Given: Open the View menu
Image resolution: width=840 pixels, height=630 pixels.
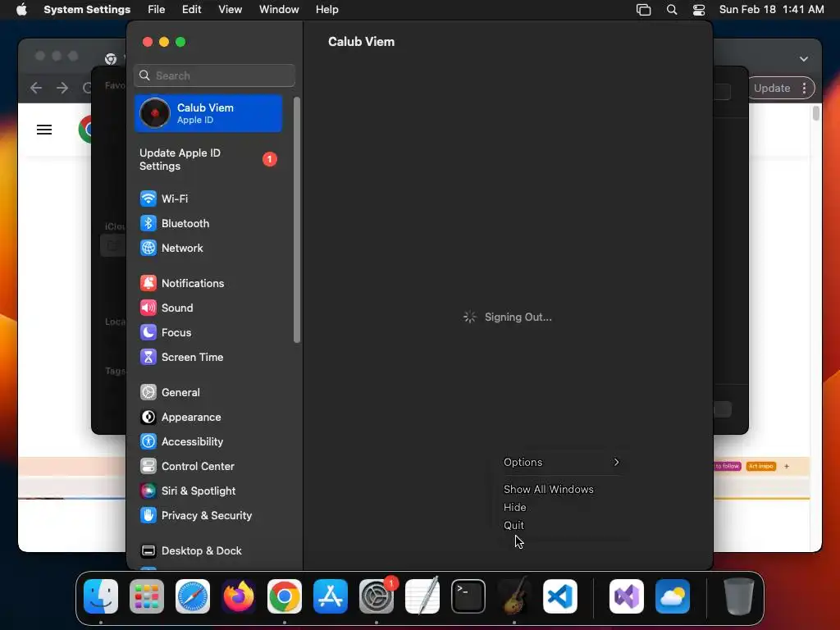Looking at the screenshot, I should coord(231,10).
